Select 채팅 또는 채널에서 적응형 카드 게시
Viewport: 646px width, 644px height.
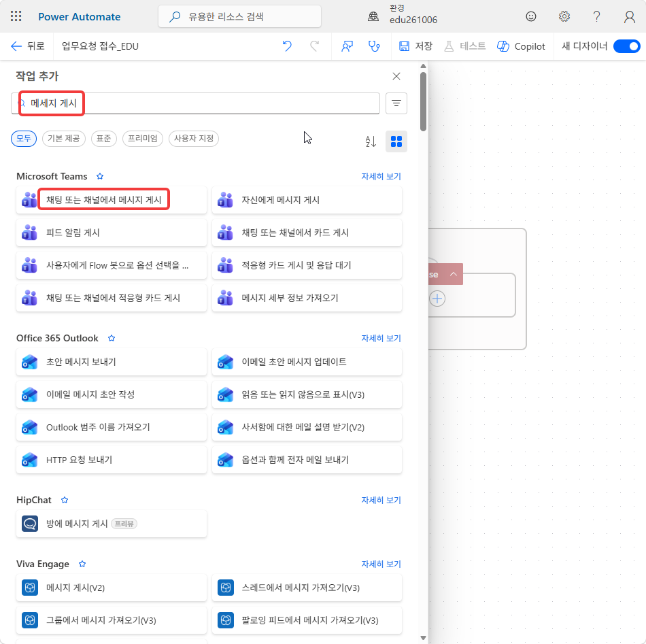pos(112,298)
